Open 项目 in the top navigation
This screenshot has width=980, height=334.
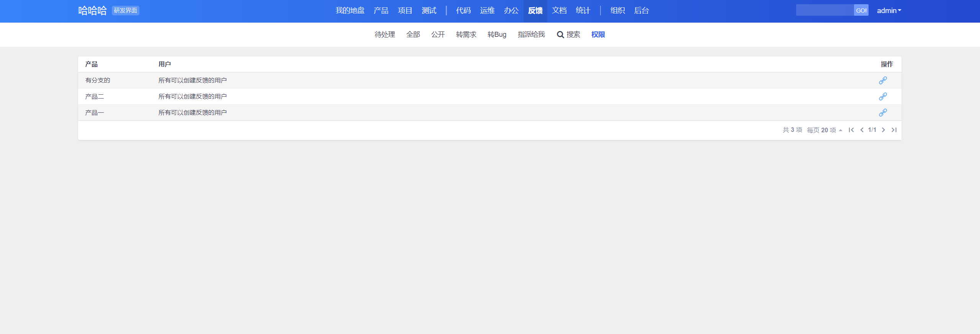[405, 11]
